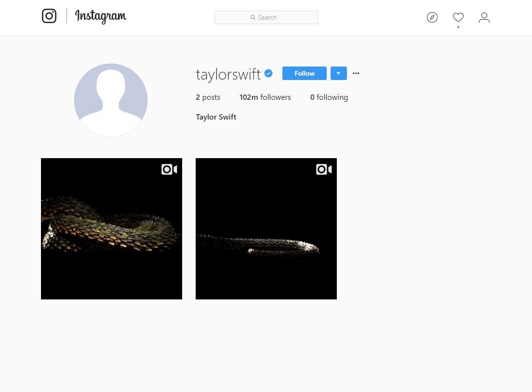The image size is (532, 392).
Task: Follow the taylorswift account
Action: pyautogui.click(x=305, y=73)
